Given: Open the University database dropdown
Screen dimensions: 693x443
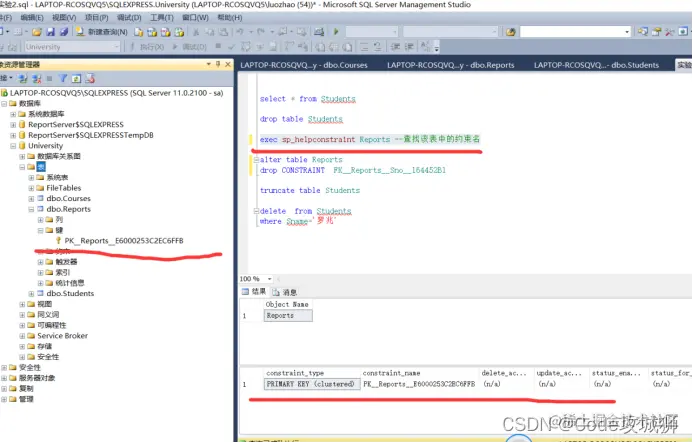Looking at the screenshot, I should pyautogui.click(x=72, y=47).
